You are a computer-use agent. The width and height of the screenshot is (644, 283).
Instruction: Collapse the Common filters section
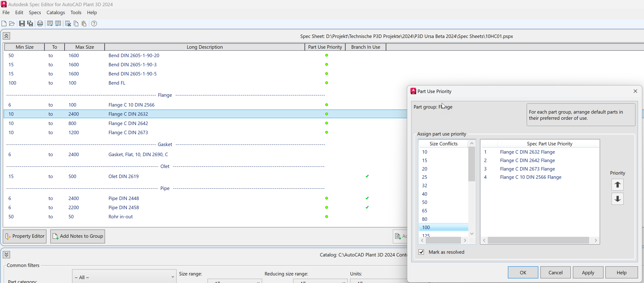[x=6, y=254]
